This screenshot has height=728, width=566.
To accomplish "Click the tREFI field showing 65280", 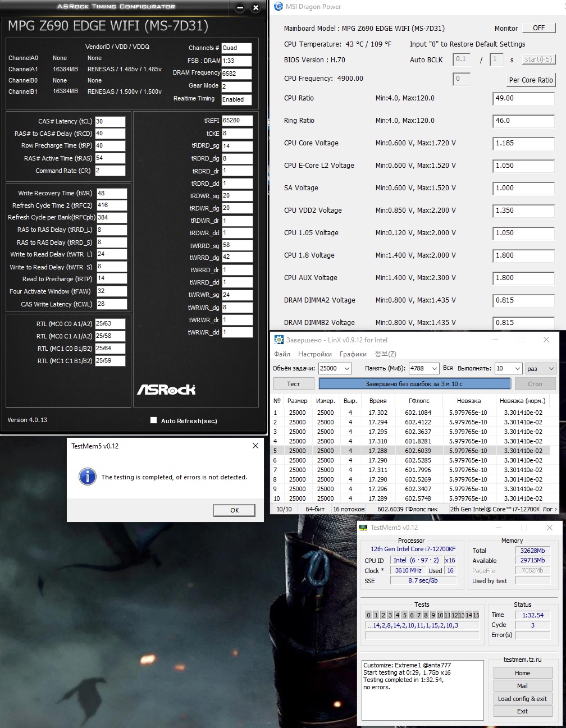I will [x=237, y=120].
